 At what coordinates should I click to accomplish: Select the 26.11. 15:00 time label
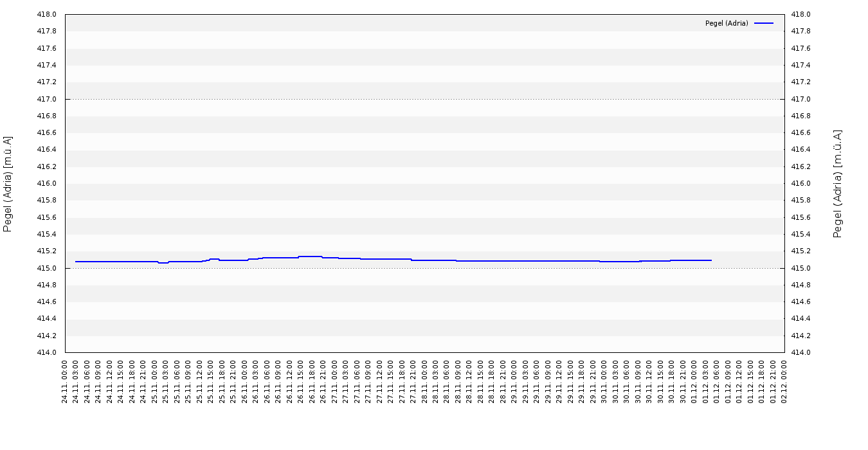coord(301,382)
